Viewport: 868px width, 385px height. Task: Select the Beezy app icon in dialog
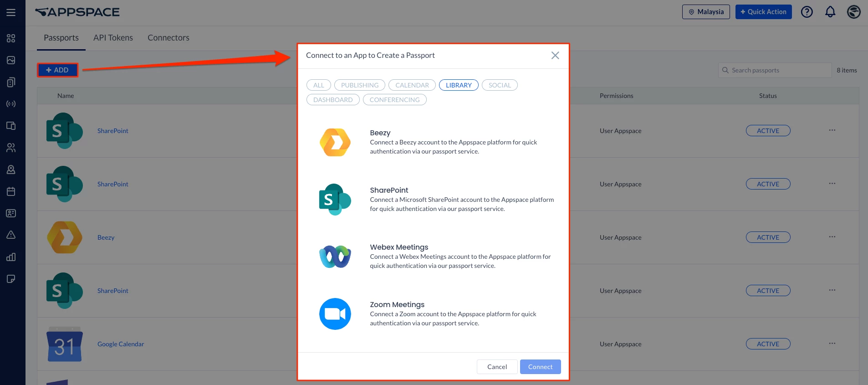pos(335,142)
